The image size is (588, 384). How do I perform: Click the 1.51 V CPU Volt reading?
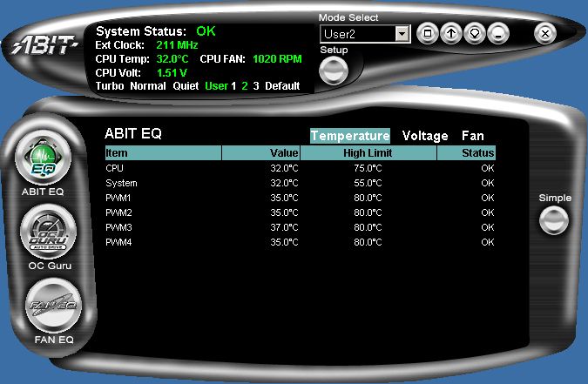(172, 73)
